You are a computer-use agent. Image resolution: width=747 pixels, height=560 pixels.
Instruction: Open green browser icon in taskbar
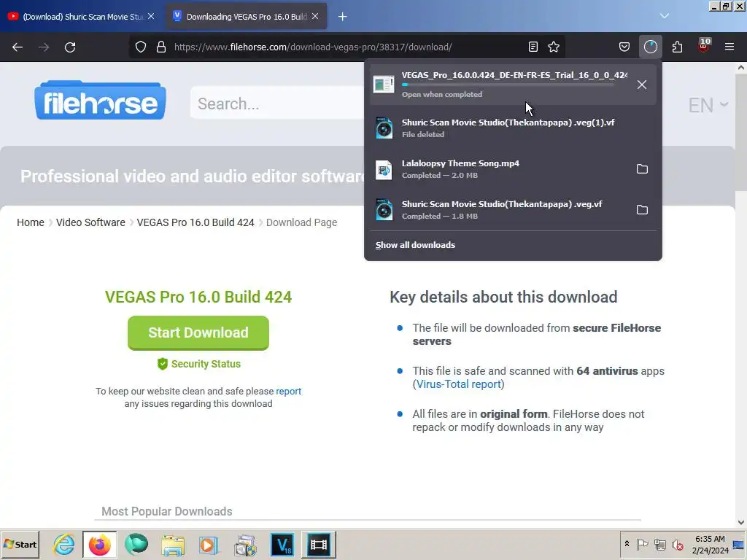(x=136, y=544)
